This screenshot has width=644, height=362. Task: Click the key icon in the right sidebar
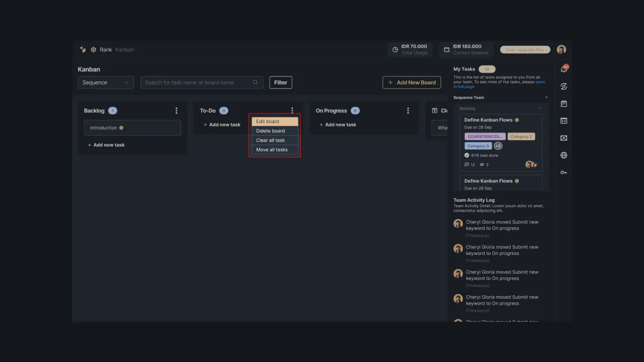coord(563,172)
